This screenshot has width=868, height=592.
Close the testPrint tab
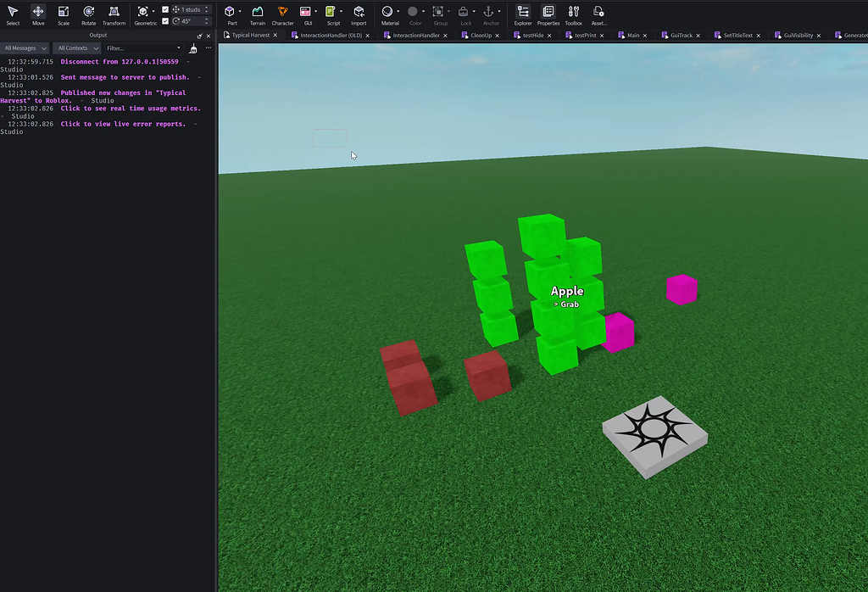[x=602, y=36]
